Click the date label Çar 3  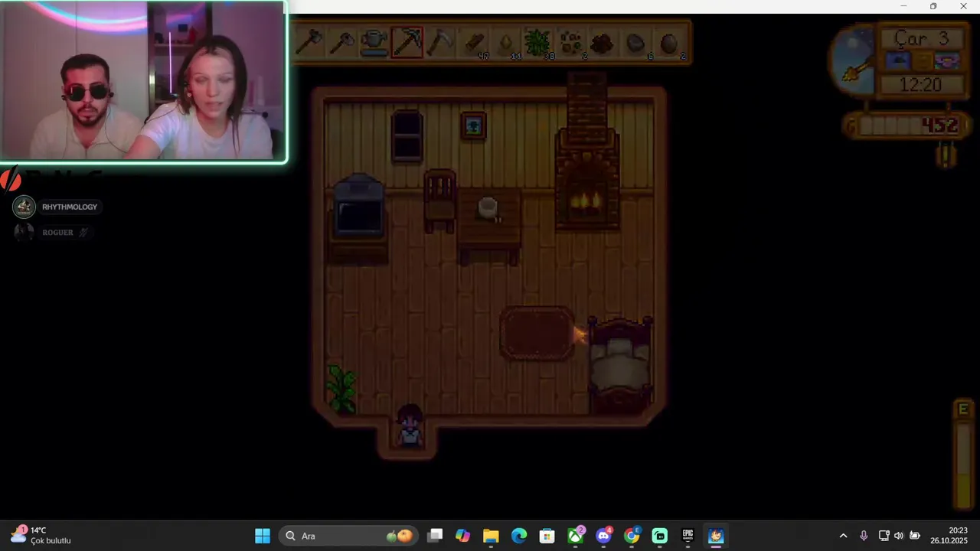(921, 38)
